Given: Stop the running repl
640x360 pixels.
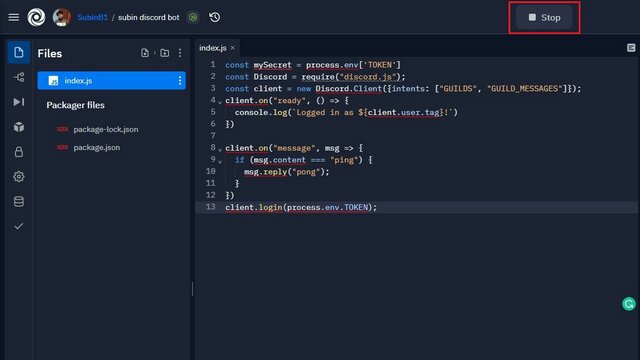Looking at the screenshot, I should click(544, 18).
